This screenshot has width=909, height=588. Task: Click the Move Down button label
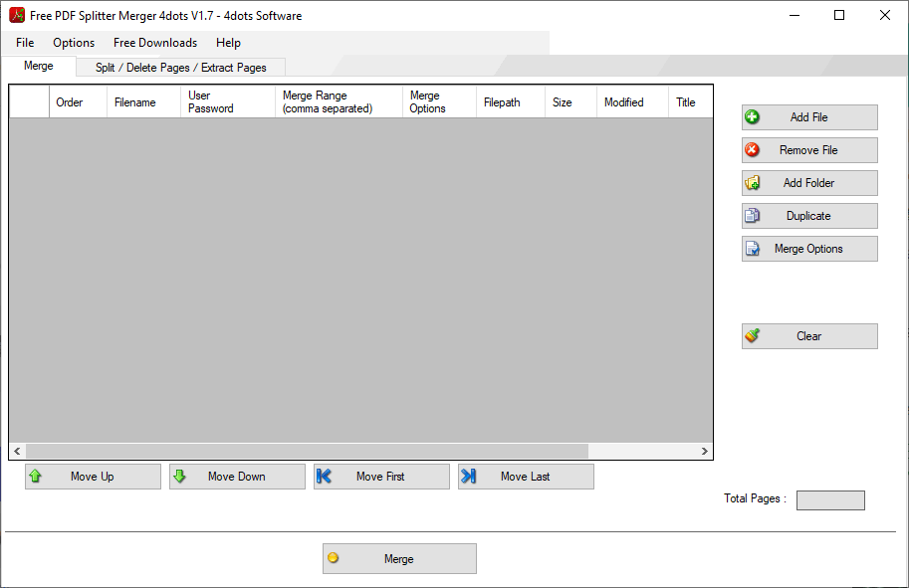tap(237, 477)
